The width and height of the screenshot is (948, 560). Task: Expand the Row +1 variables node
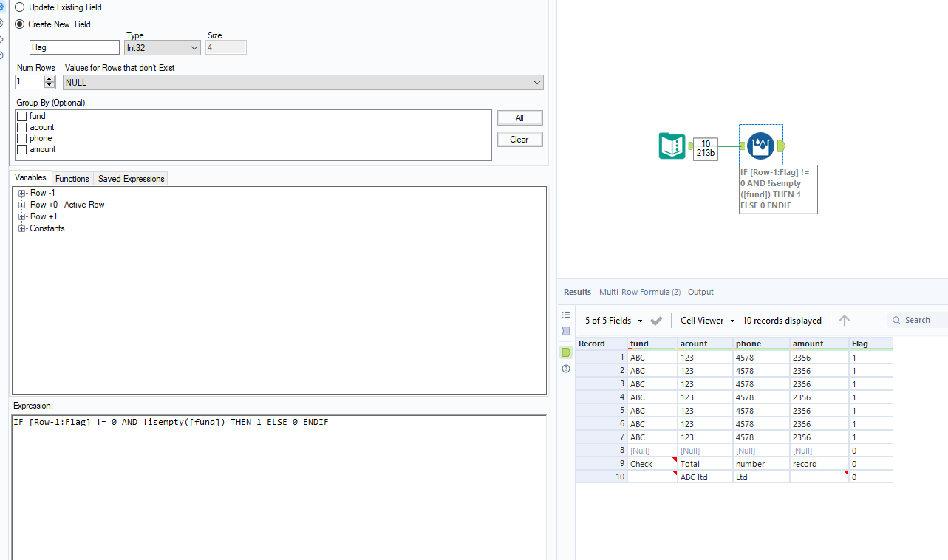[22, 216]
